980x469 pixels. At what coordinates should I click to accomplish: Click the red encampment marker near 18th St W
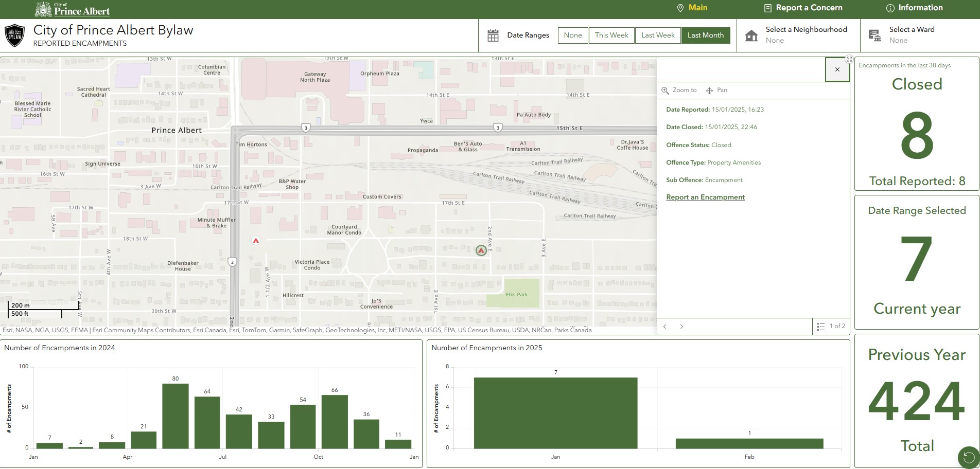click(x=256, y=240)
